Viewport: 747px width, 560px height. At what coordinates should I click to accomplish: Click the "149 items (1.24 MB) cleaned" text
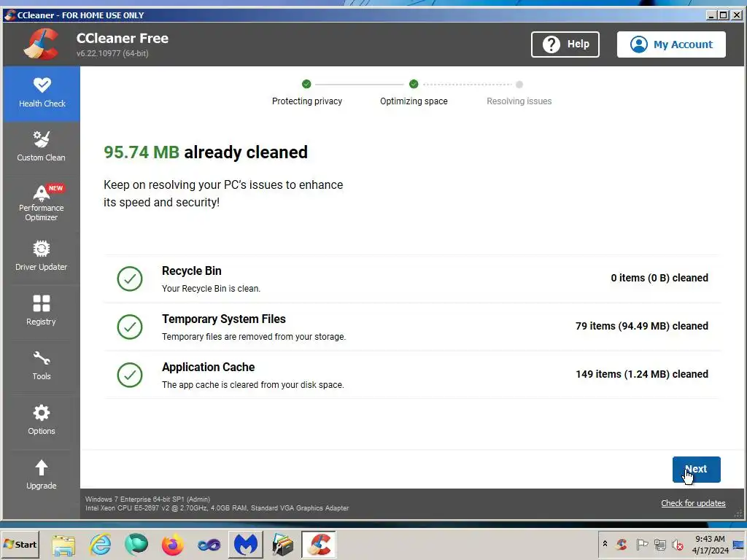click(x=642, y=374)
